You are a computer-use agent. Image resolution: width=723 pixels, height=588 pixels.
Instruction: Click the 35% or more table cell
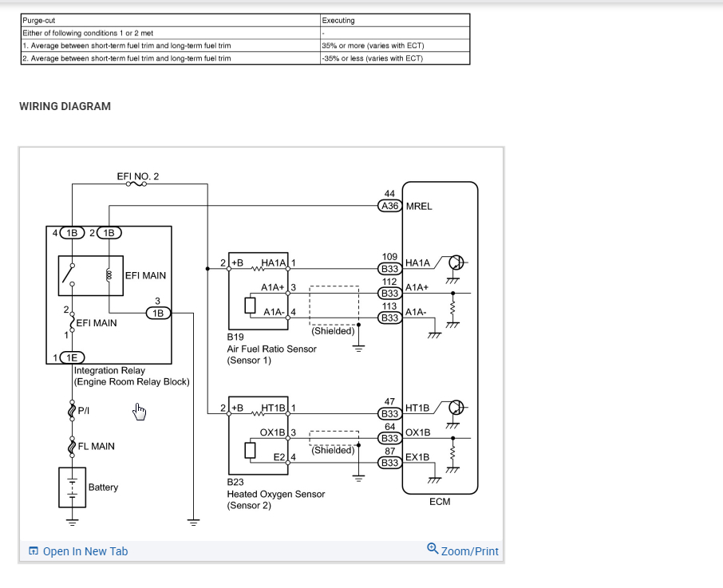tap(395, 45)
